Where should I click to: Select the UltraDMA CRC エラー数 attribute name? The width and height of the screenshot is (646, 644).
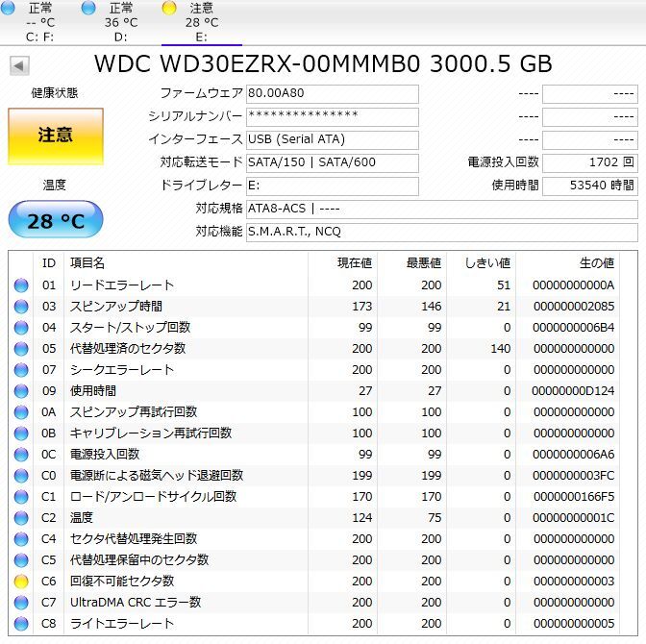(136, 603)
